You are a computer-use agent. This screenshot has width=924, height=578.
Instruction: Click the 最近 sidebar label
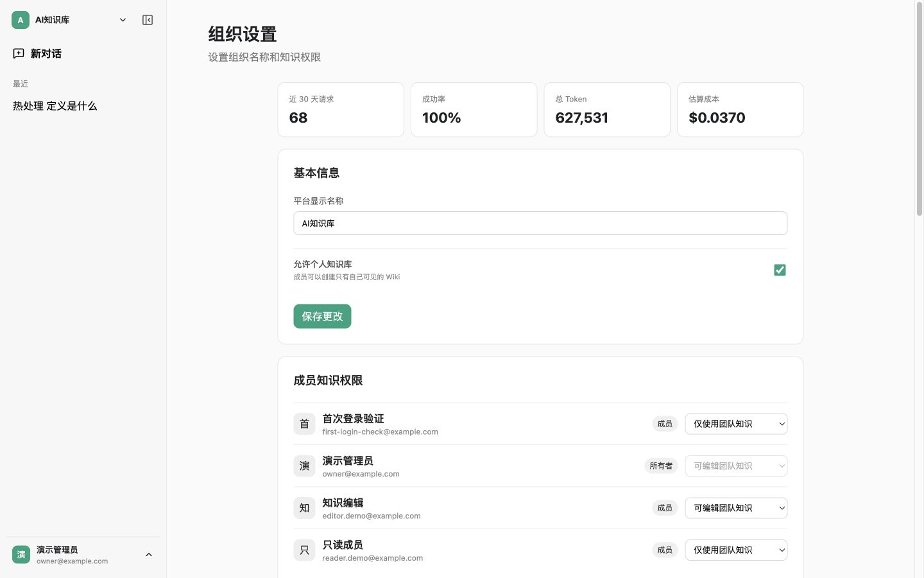[x=21, y=83]
